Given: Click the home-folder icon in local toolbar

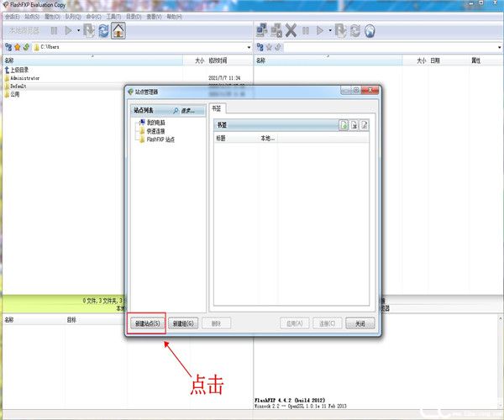Looking at the screenshot, I should [x=118, y=30].
